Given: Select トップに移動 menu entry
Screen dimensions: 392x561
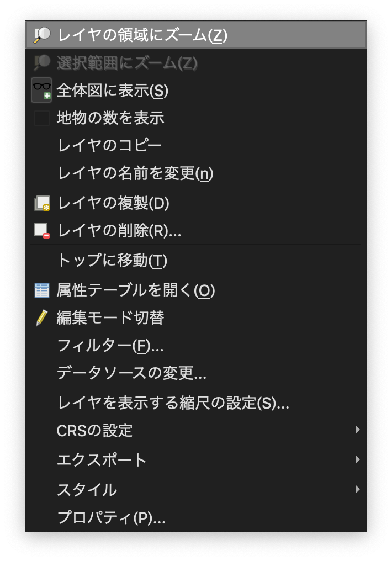Looking at the screenshot, I should (196, 260).
